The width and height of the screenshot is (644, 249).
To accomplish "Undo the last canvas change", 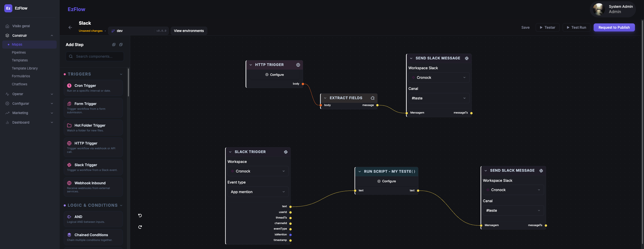I will pyautogui.click(x=140, y=216).
